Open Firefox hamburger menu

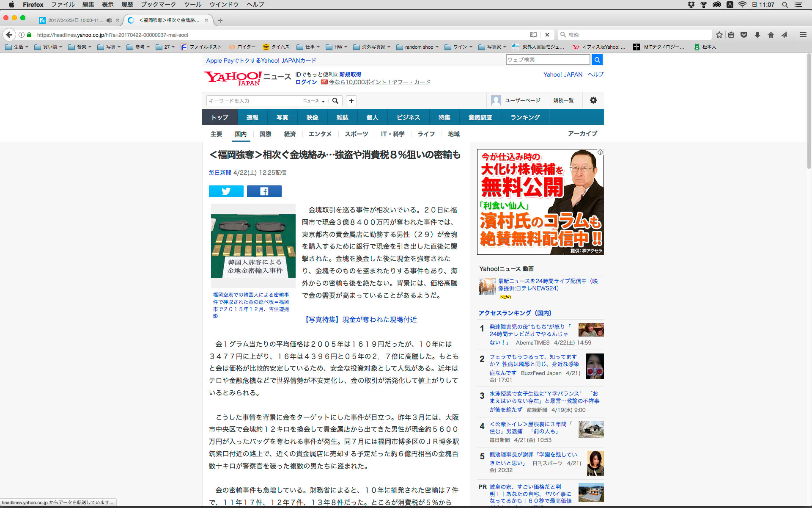coord(803,35)
